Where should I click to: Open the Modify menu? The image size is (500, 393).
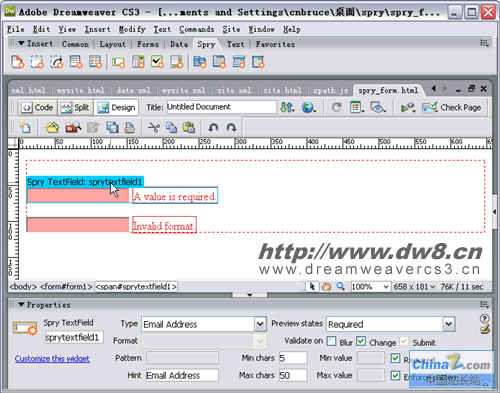(x=132, y=29)
